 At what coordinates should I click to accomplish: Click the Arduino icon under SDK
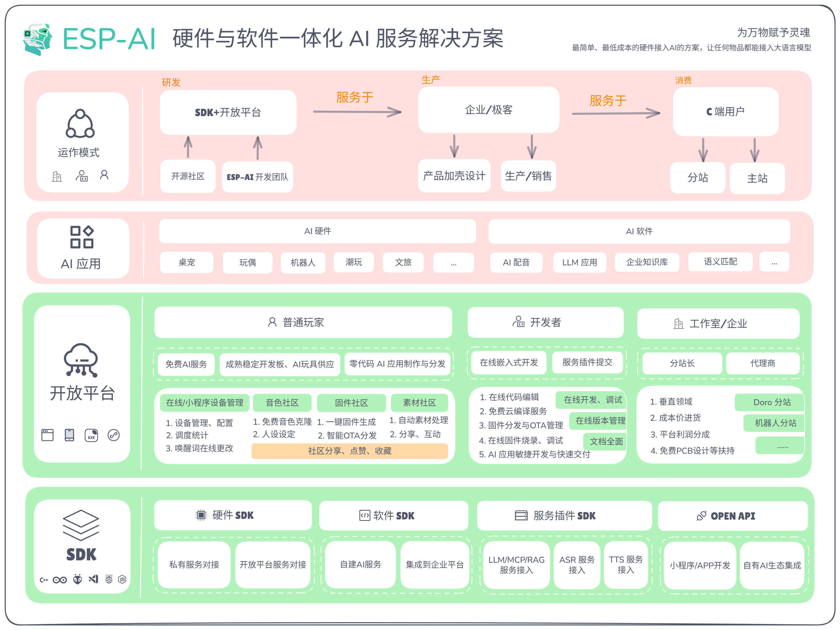point(60,580)
